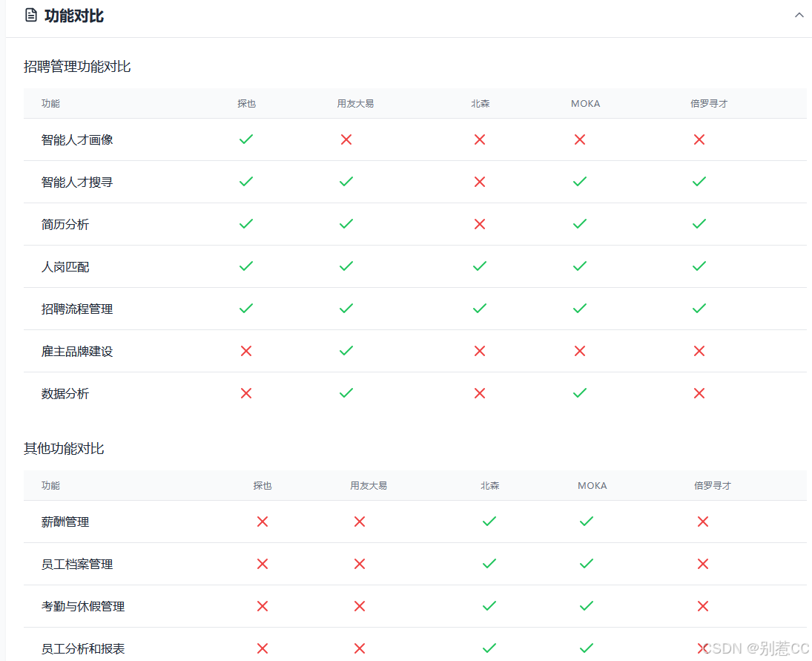The height and width of the screenshot is (661, 812).
Task: Click 北森 checkmark in 员工分析和报表 row
Action: pos(489,648)
